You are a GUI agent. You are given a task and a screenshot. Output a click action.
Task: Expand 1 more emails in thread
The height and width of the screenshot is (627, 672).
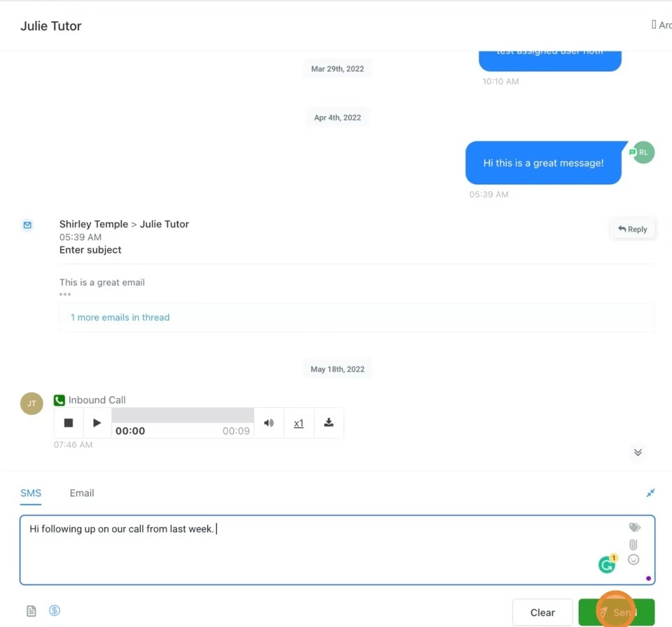[x=120, y=318]
